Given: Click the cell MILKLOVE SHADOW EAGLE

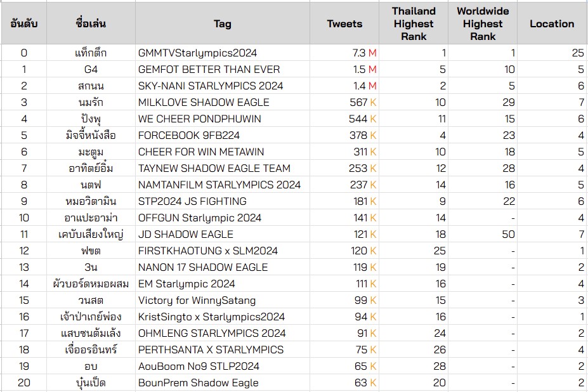Looking at the screenshot, I should pyautogui.click(x=223, y=102).
